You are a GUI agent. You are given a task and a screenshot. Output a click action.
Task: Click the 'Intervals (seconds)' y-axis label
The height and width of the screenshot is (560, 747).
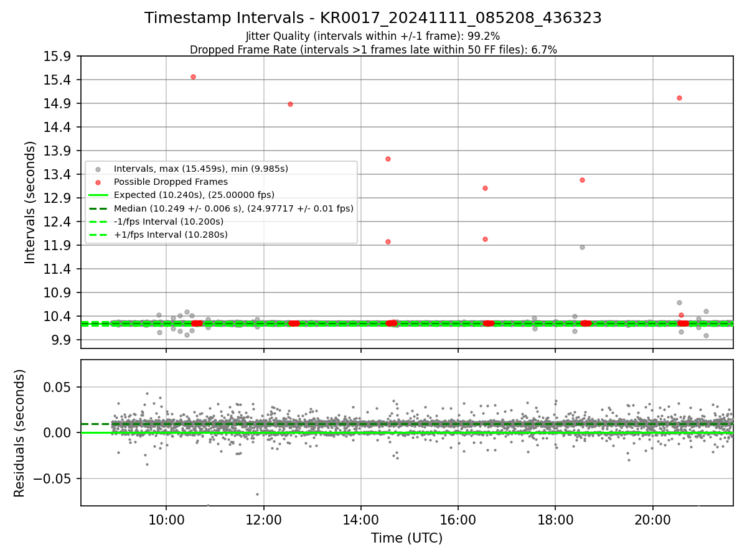tap(31, 202)
